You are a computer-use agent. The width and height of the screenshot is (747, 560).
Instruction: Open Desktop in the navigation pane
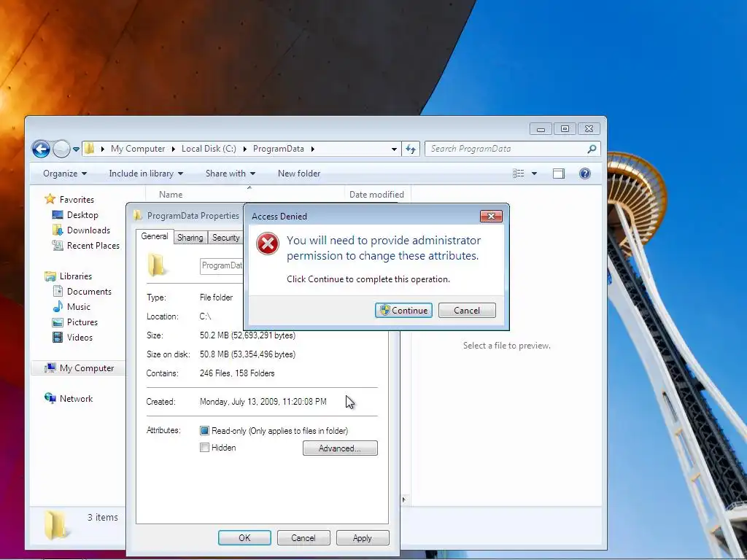tap(82, 215)
